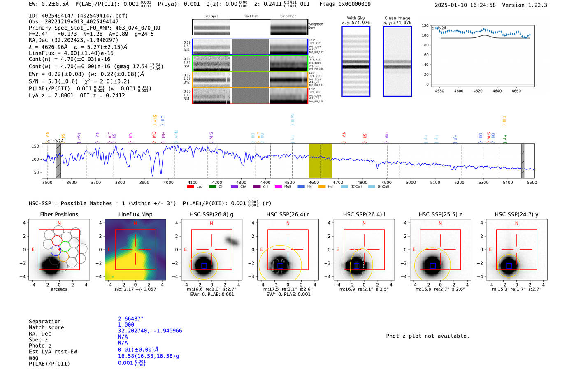Click the Weighted Sum smoothed spectrum strip

288,27
